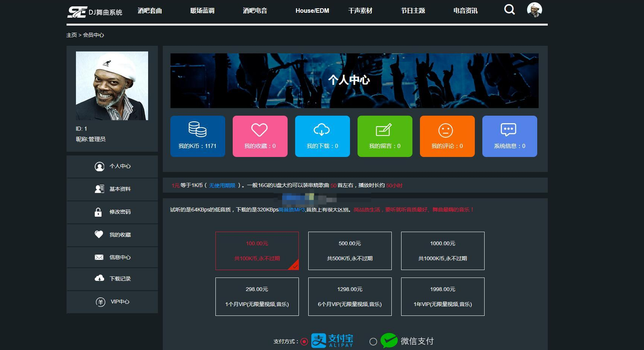
Task: Select the Alipay payment radio button
Action: coord(304,342)
